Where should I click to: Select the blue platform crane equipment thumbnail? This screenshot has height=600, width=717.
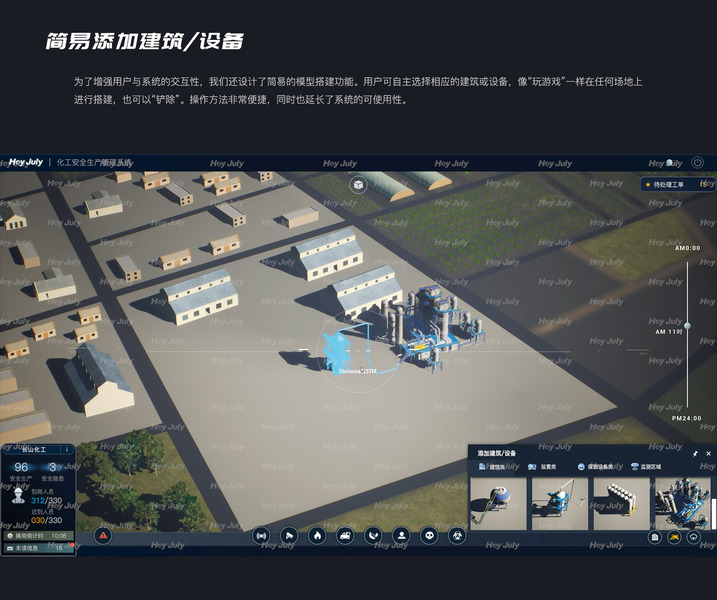pyautogui.click(x=560, y=504)
